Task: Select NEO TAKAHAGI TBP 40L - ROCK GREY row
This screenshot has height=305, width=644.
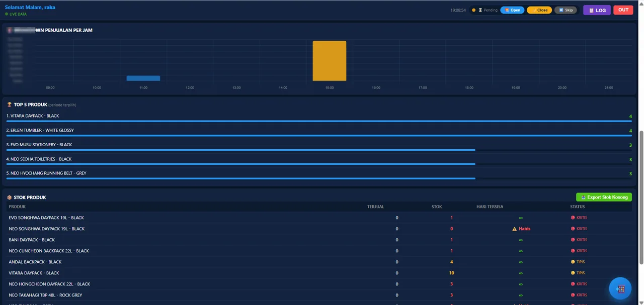Action: [319, 295]
